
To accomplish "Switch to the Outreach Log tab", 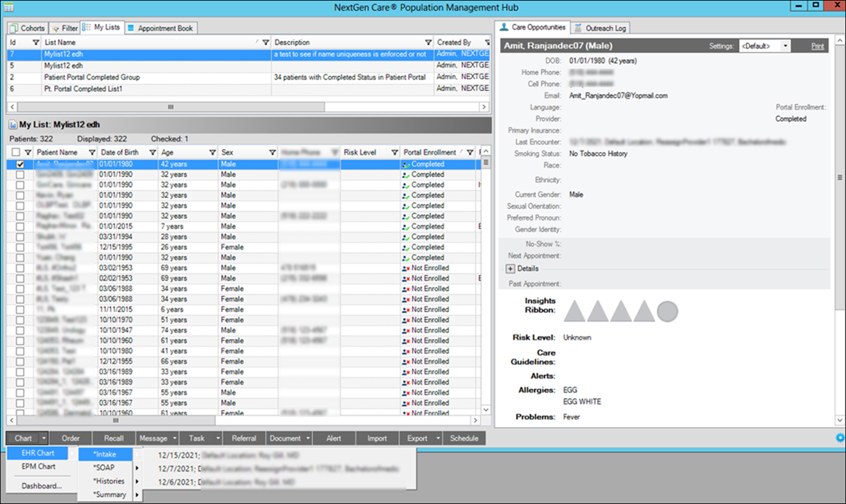I will tap(600, 28).
